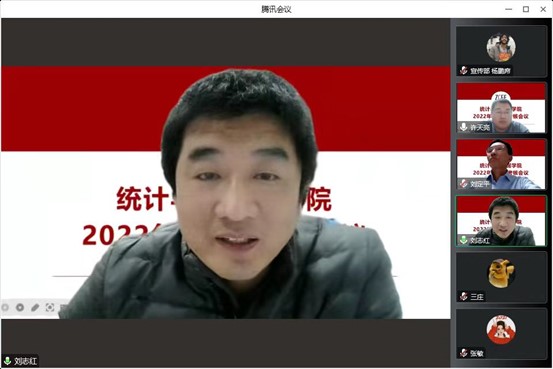Open 宣传部 杨鹏府's avatar tile
Screen dimensions: 553x369
(501, 51)
